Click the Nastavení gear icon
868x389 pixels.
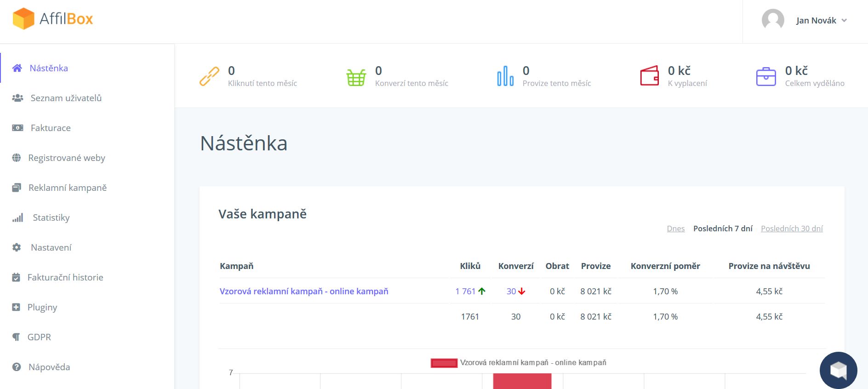[x=17, y=247]
